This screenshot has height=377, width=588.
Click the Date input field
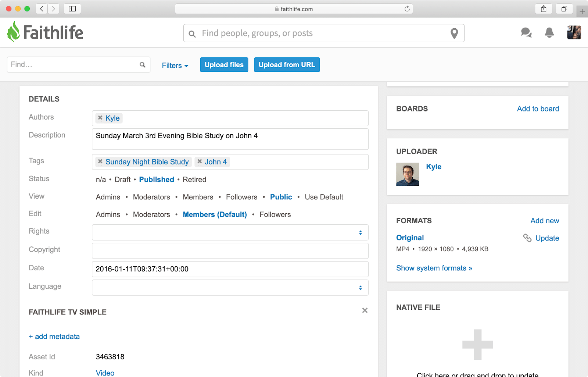(230, 269)
